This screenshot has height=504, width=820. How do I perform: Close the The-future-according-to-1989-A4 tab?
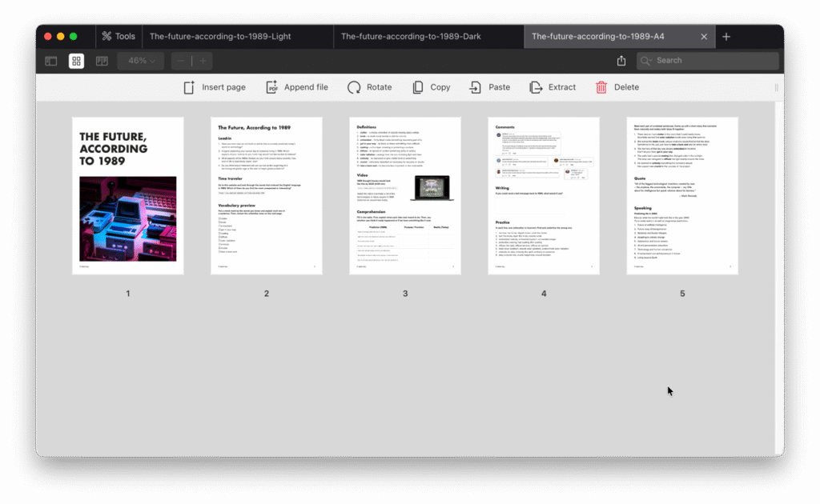[x=704, y=36]
